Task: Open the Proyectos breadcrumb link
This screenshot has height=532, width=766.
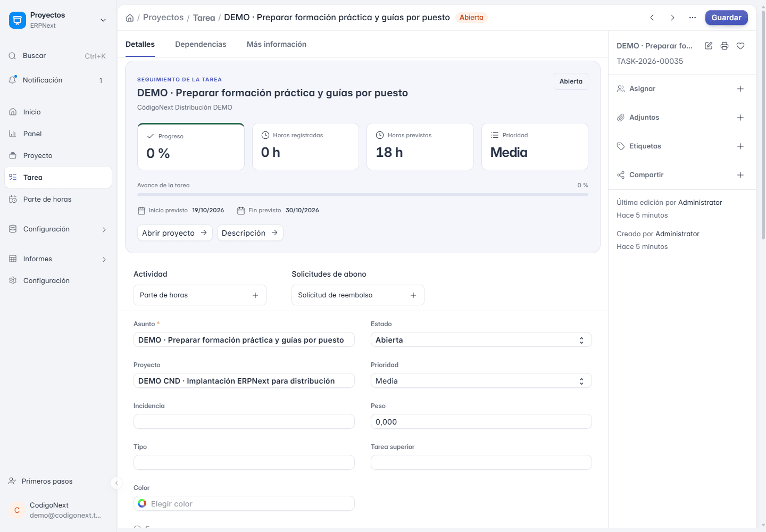Action: point(163,18)
